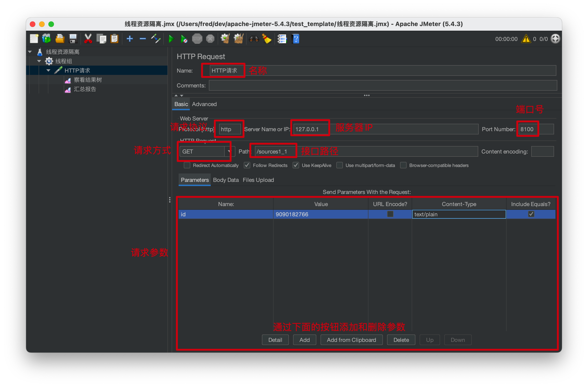Click the Up button
The image size is (588, 387).
click(430, 340)
